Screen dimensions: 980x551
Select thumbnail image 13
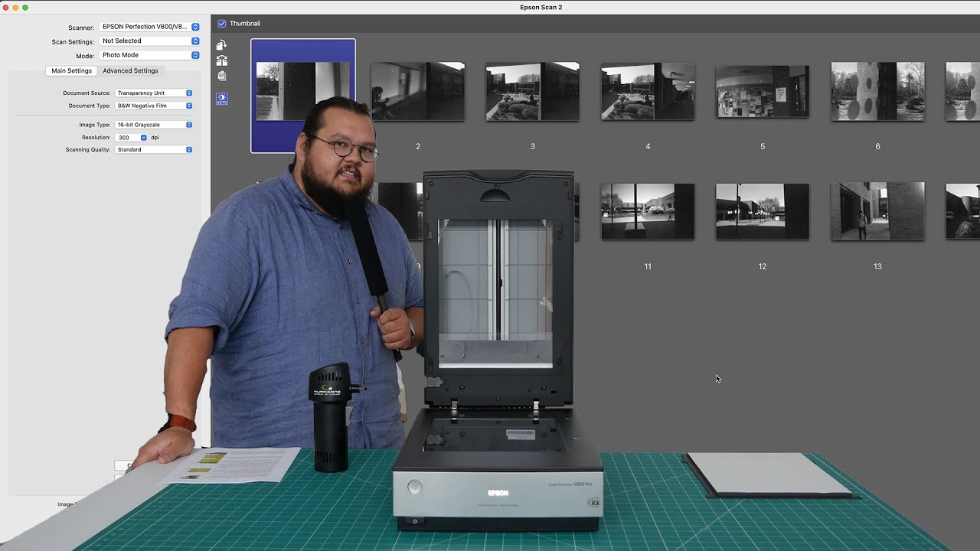(877, 211)
